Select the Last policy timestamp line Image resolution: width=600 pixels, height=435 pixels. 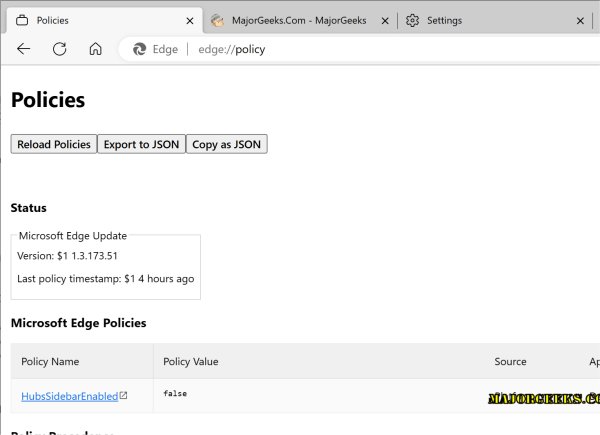coord(106,279)
